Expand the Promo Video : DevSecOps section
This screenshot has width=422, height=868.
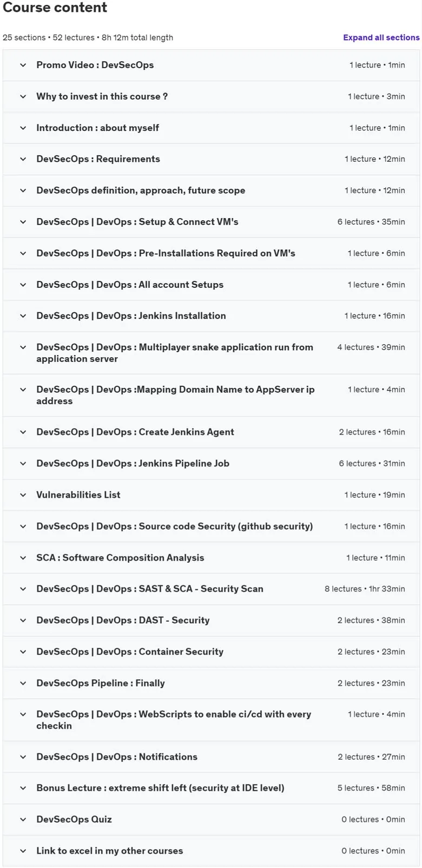coord(211,65)
